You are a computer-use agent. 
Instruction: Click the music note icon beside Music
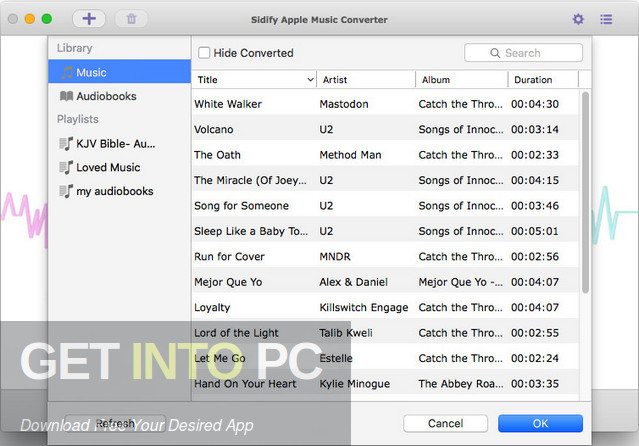[x=67, y=73]
